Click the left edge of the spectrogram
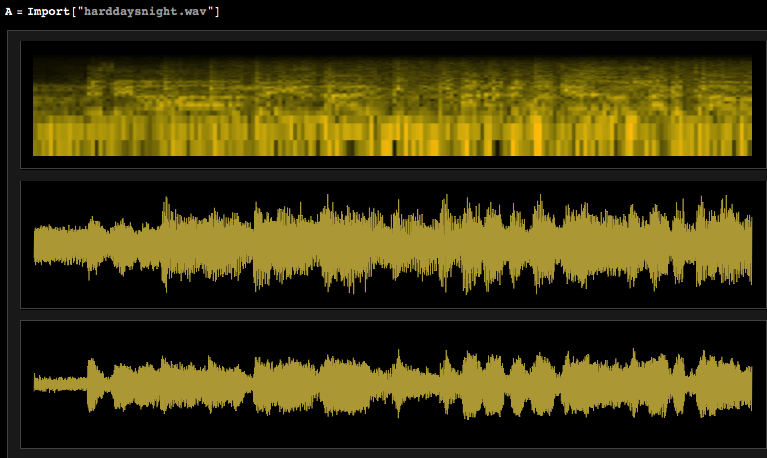The height and width of the screenshot is (458, 767). pos(37,105)
